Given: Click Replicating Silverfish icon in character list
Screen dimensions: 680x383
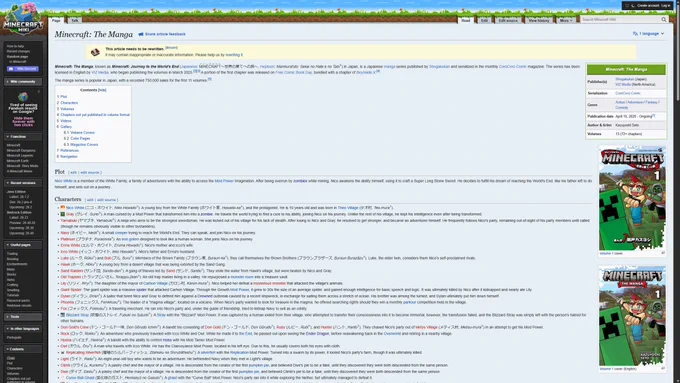Looking at the screenshot, I should coord(62,353).
